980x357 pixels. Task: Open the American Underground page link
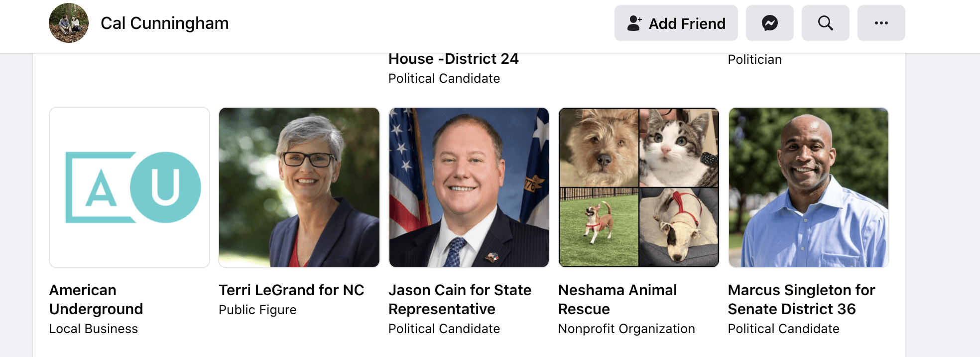[x=96, y=299]
